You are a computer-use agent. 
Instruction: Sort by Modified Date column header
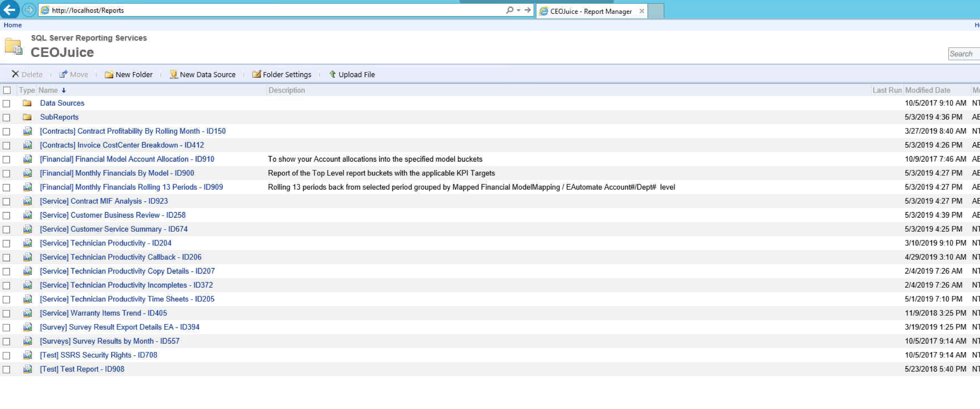click(928, 90)
